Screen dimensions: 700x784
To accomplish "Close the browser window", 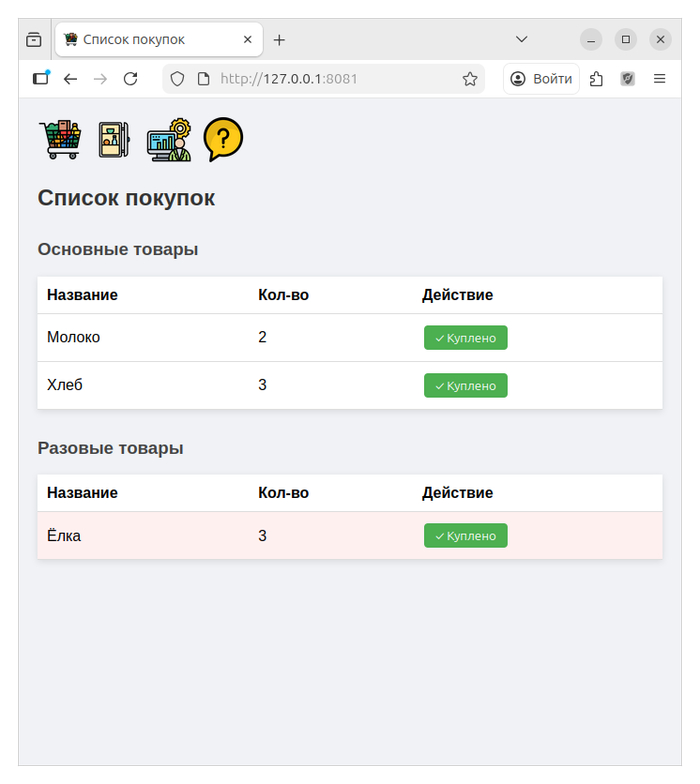I will 660,40.
